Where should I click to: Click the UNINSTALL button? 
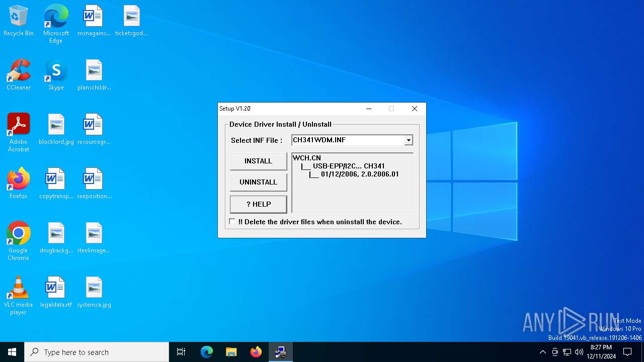click(258, 183)
